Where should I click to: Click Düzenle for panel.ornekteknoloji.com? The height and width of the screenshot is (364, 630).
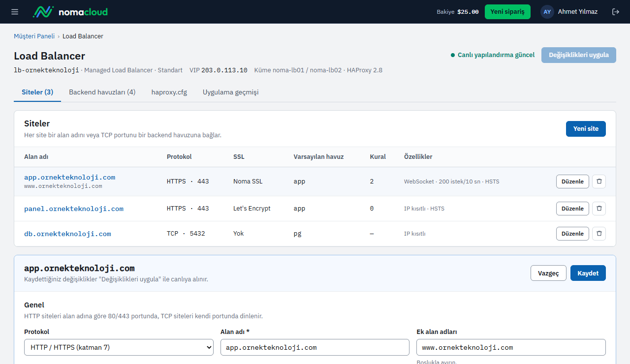(x=572, y=209)
